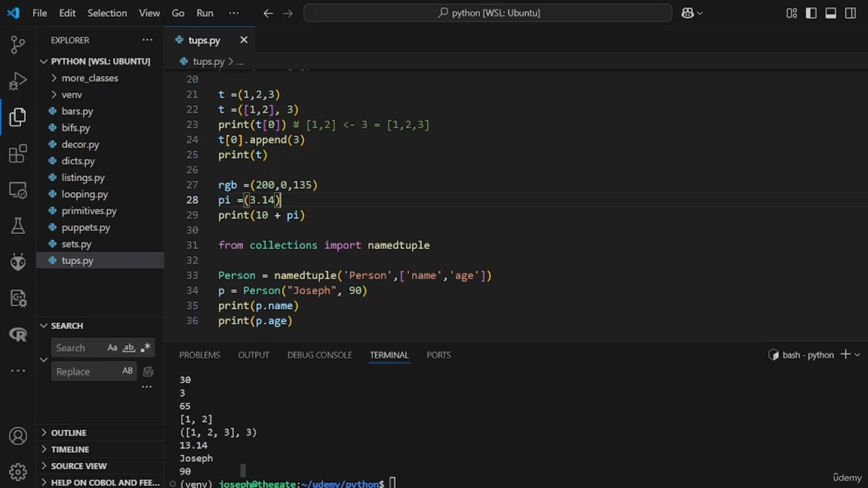The image size is (868, 488).
Task: Toggle Preserve Case in Replace box
Action: [127, 371]
